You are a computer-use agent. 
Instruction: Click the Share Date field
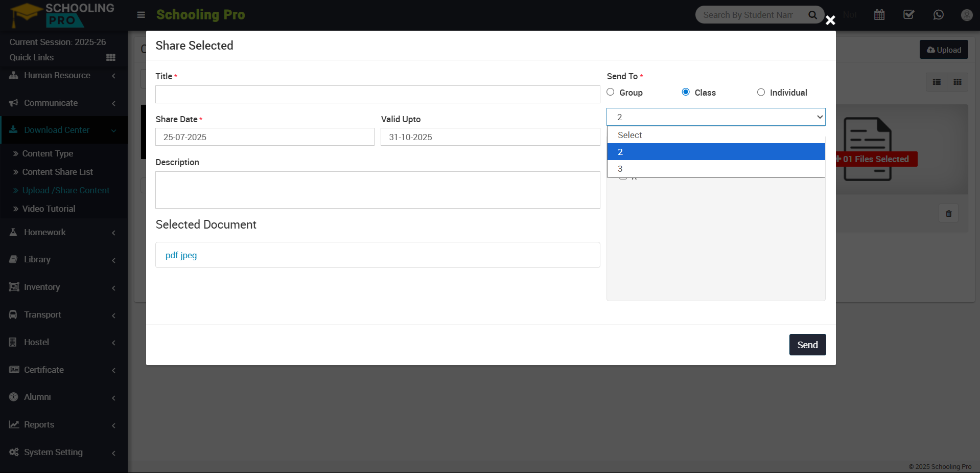265,137
